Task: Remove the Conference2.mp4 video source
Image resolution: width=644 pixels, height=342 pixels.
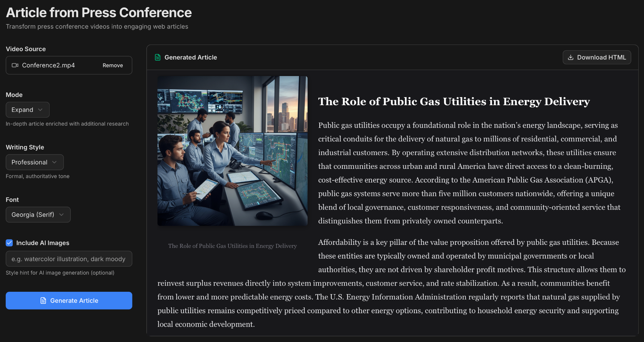Action: point(113,65)
